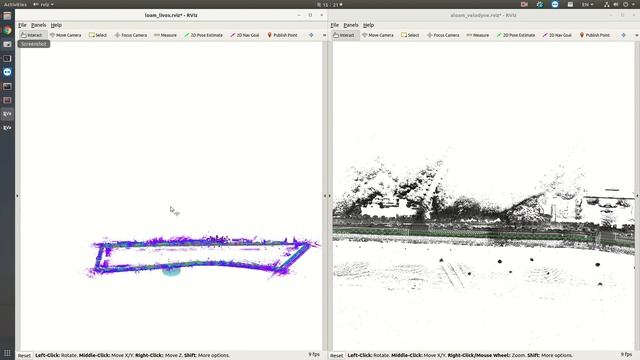Image resolution: width=640 pixels, height=360 pixels.
Task: Click gear-like tray icon left of the blue Zoom icon
Action: point(540,4)
